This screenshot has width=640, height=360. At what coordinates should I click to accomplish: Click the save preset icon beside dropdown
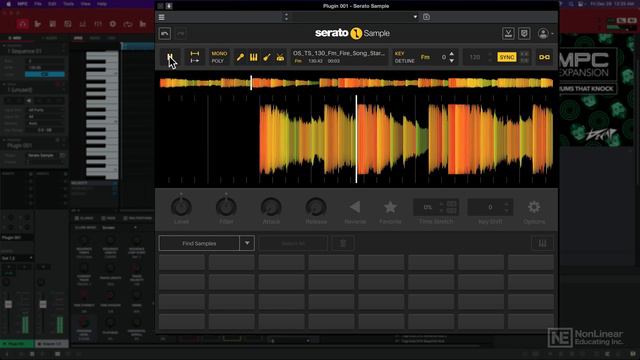(x=426, y=17)
